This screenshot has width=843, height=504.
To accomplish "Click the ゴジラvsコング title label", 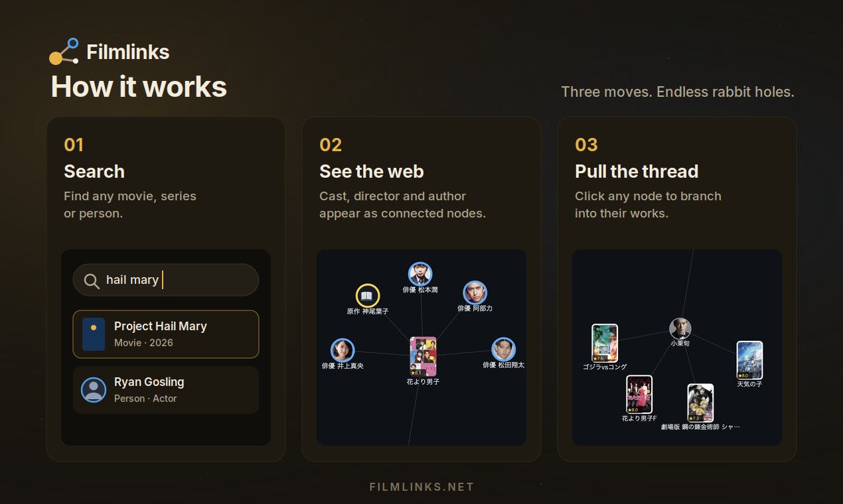I will click(605, 367).
